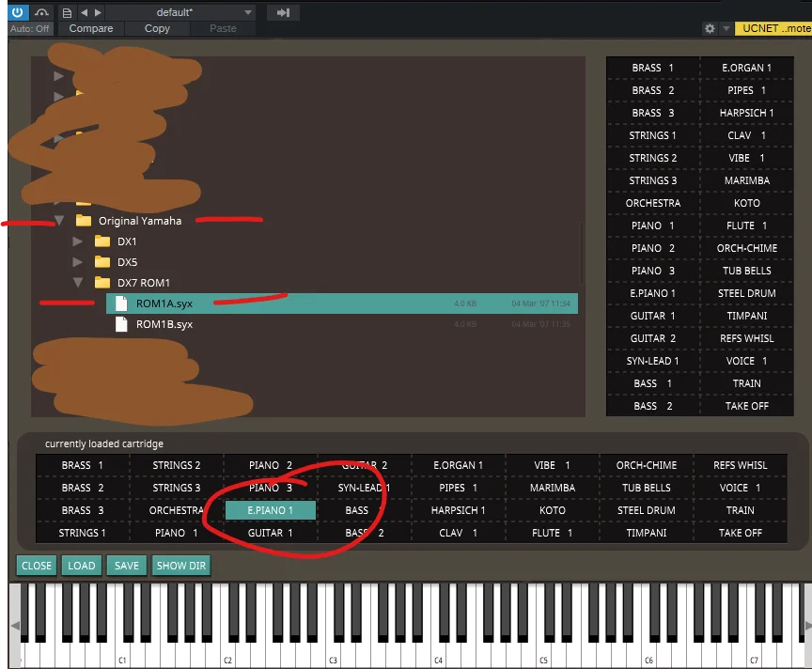Select HARPSICH 1 in the file preview list

(747, 113)
